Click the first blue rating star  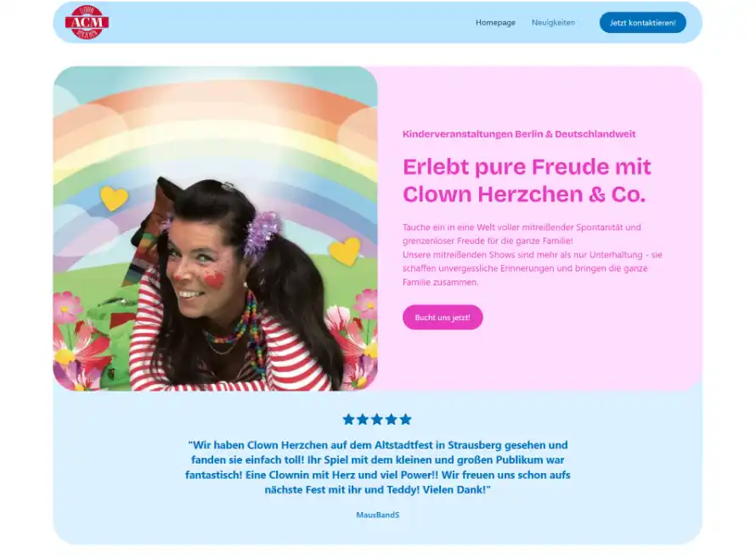(x=348, y=420)
